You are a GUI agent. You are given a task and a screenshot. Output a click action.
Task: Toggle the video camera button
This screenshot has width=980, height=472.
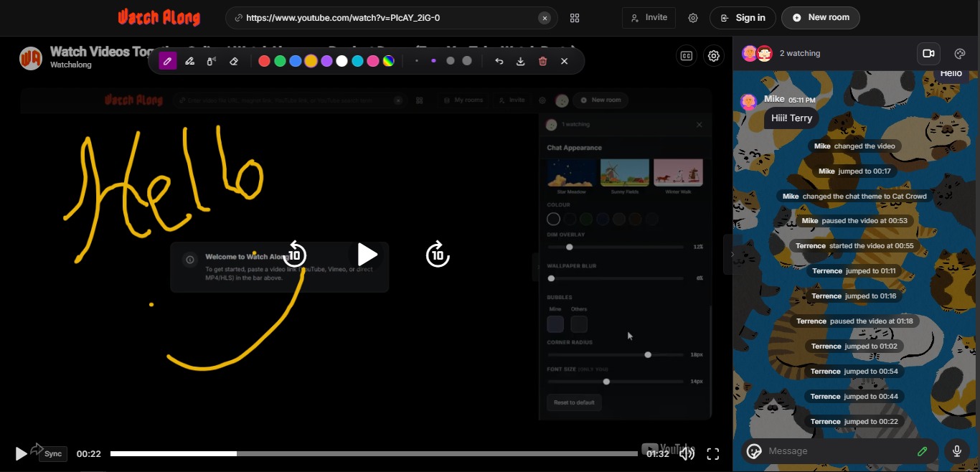[928, 54]
